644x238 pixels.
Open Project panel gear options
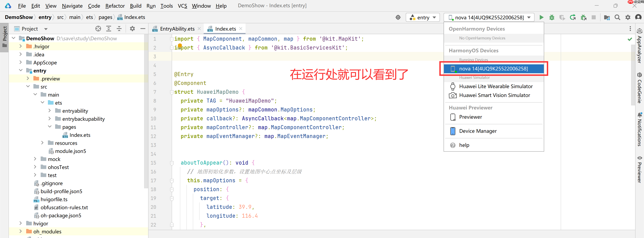coord(132,29)
